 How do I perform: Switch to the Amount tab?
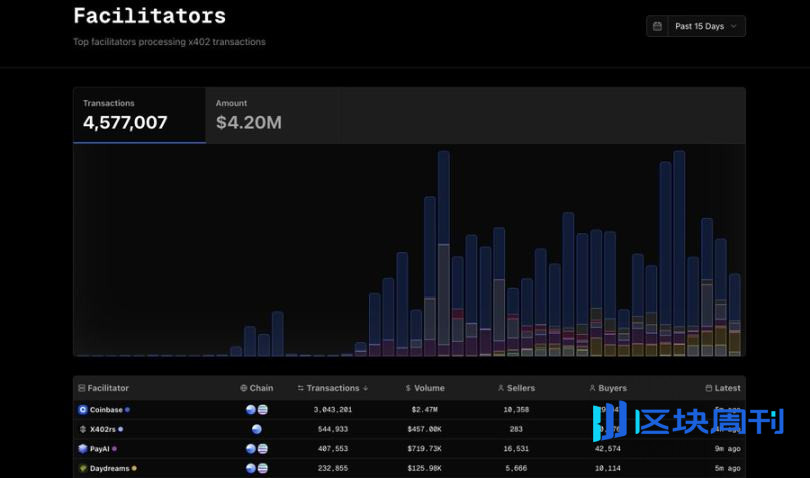point(271,115)
